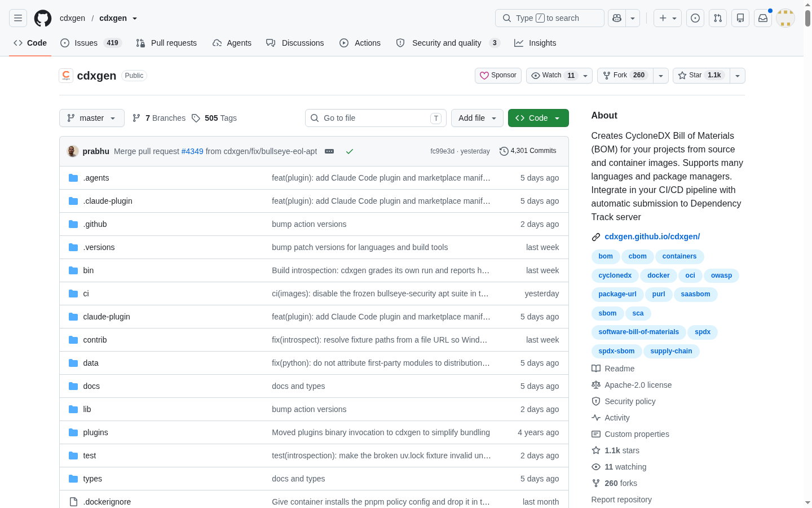
Task: Open the Security and quality tab
Action: pos(448,43)
